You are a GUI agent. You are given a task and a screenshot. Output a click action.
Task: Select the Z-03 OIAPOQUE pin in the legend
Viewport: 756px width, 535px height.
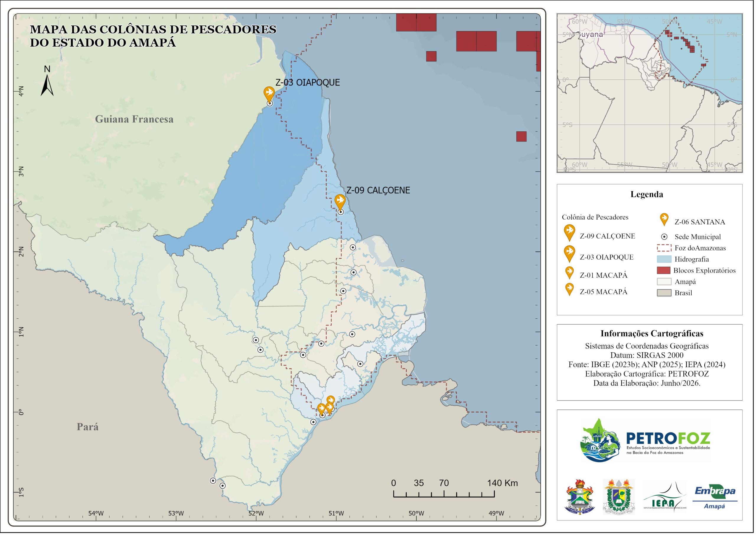coord(570,254)
